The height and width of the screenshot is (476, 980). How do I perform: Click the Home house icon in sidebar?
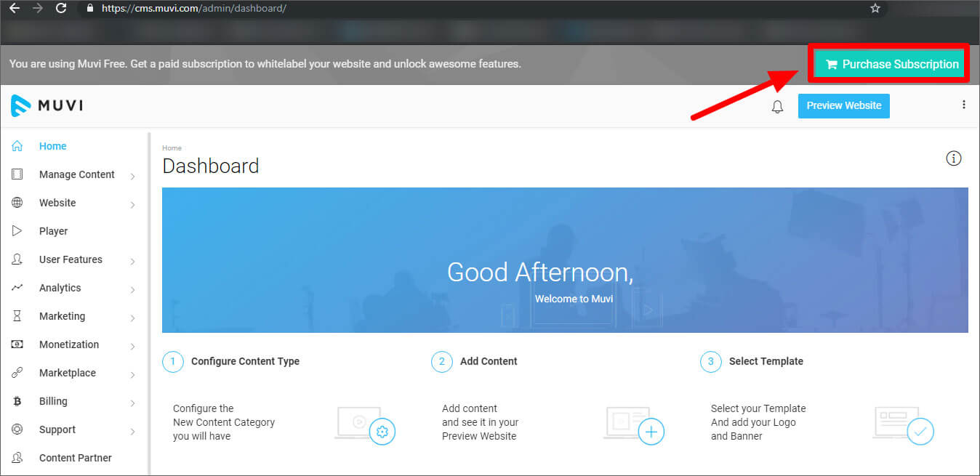click(17, 146)
